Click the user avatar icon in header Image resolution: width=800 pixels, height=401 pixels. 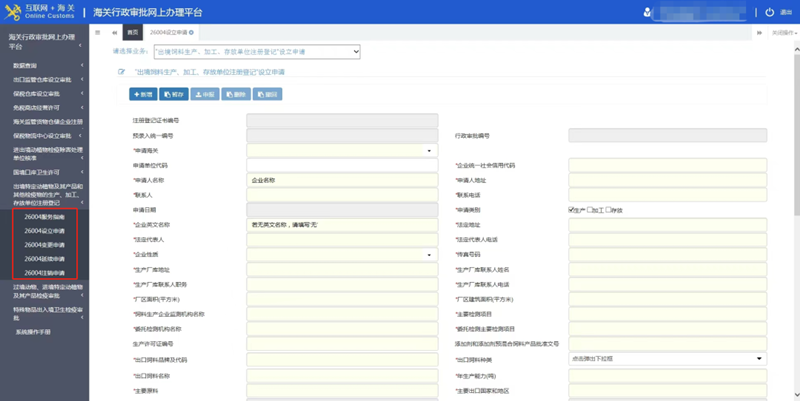click(x=647, y=12)
